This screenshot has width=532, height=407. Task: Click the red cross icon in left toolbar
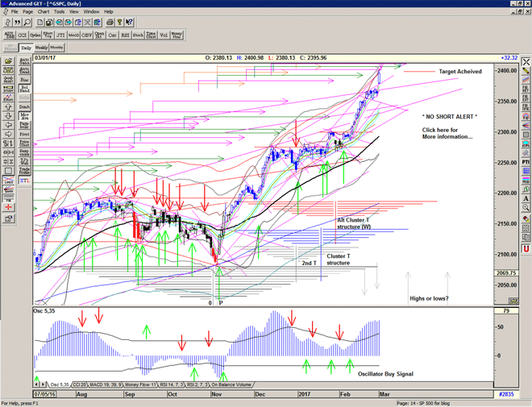click(9, 208)
